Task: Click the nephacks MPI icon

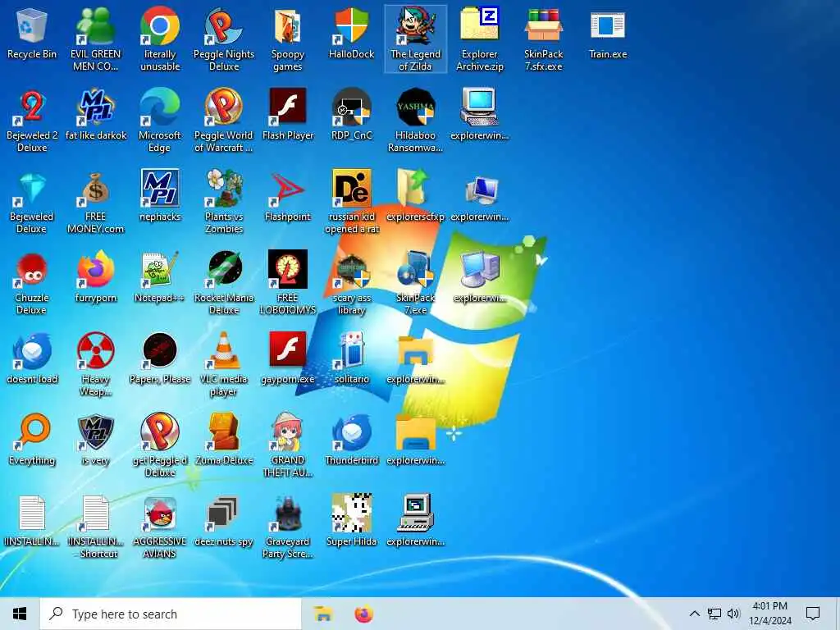Action: tap(160, 189)
